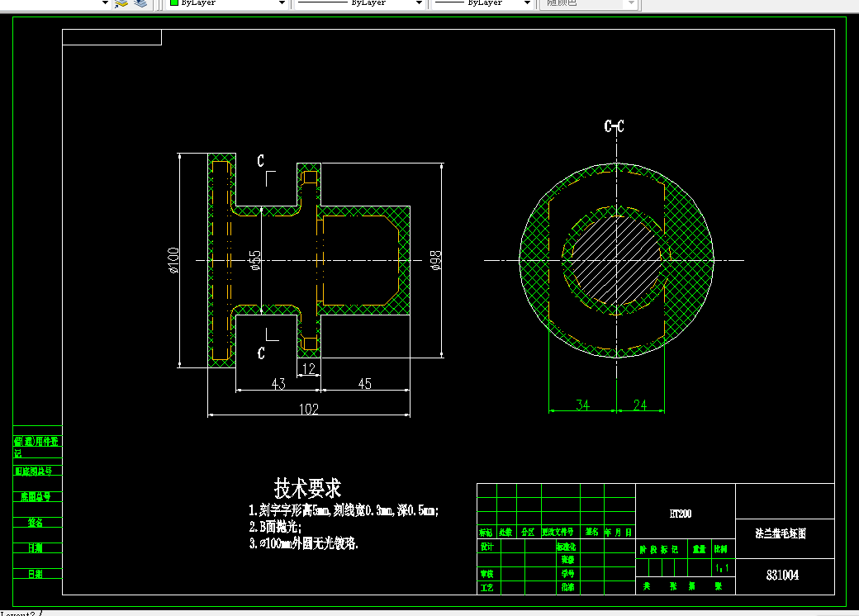Select the ø100 diameter dimension text

coord(173,260)
